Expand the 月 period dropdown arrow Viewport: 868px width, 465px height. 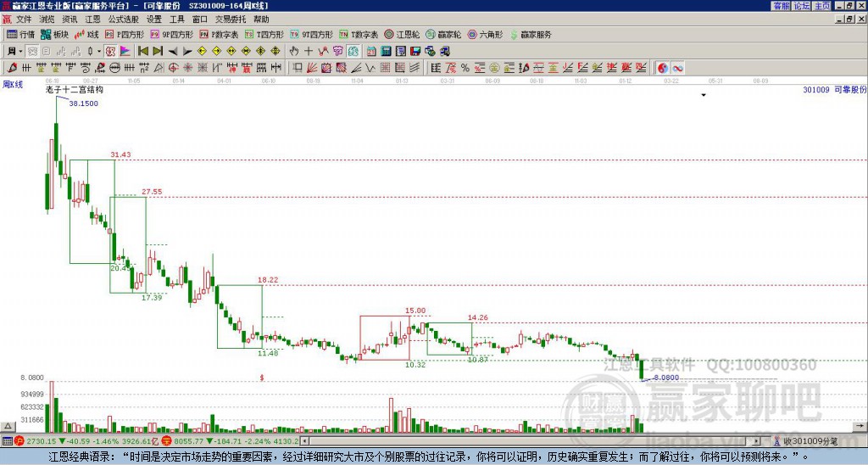(x=21, y=52)
